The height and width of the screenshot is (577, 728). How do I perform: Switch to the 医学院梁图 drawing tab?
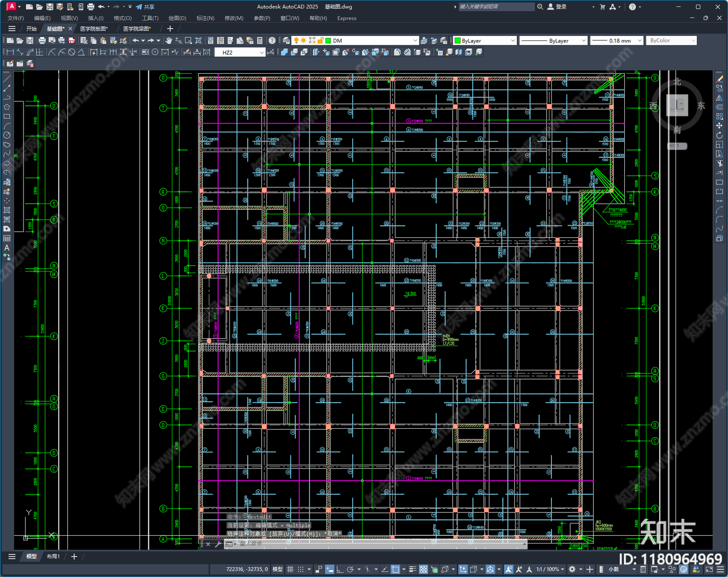137,29
